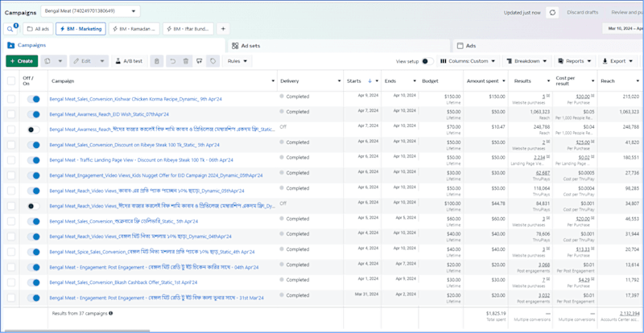The width and height of the screenshot is (644, 333).
Task: Click the Updated just now text
Action: tap(522, 13)
